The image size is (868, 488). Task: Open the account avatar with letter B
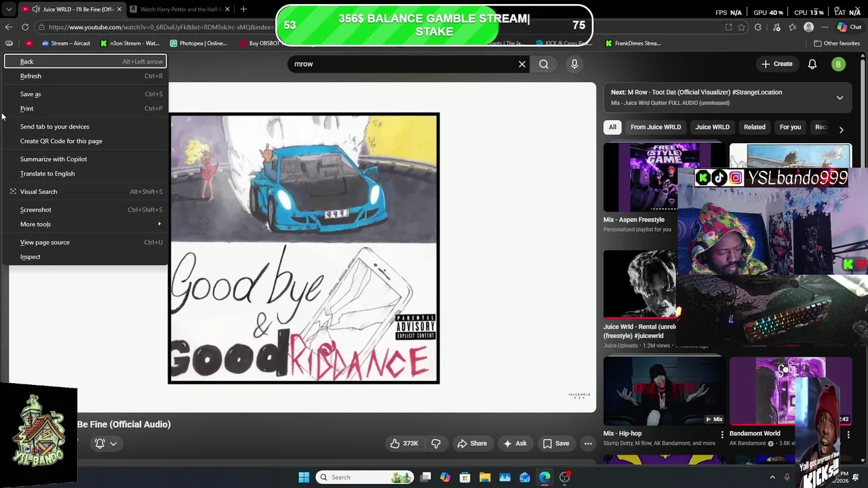point(839,64)
